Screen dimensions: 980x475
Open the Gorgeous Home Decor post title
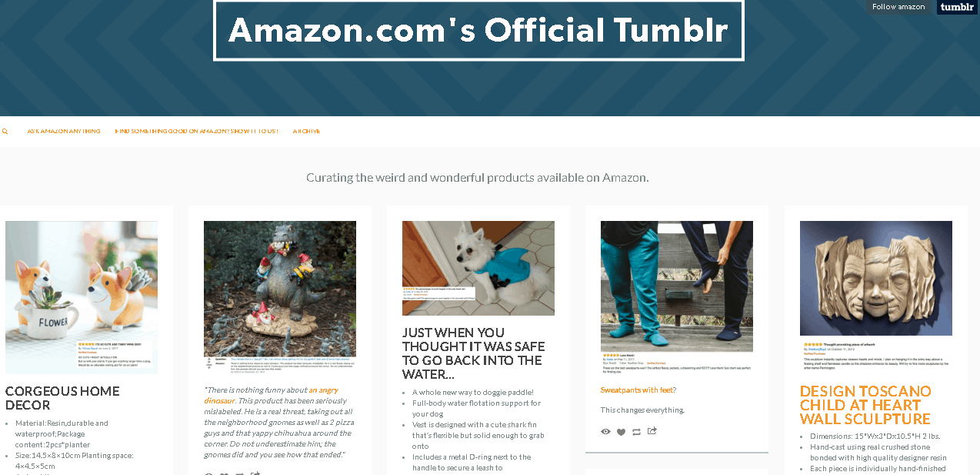(x=62, y=398)
